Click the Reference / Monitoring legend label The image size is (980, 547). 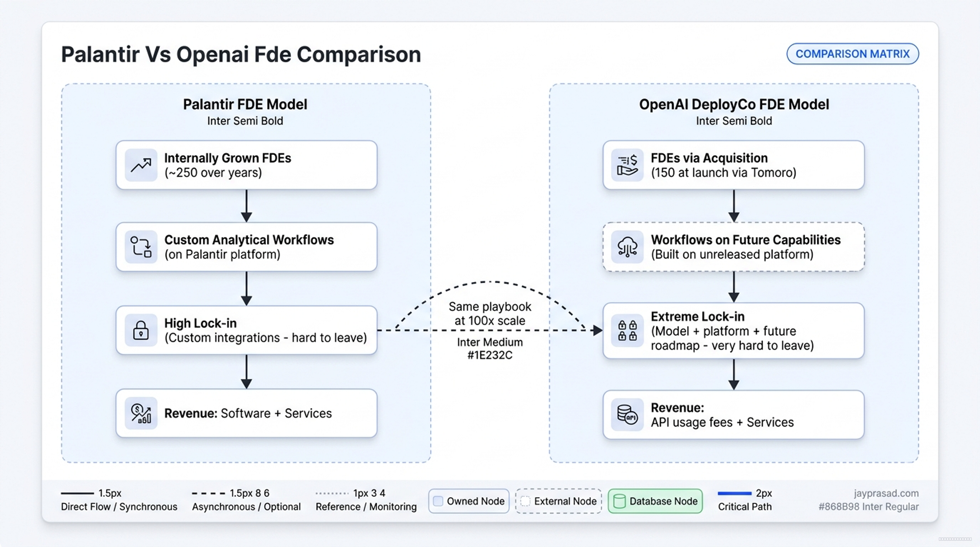[366, 507]
